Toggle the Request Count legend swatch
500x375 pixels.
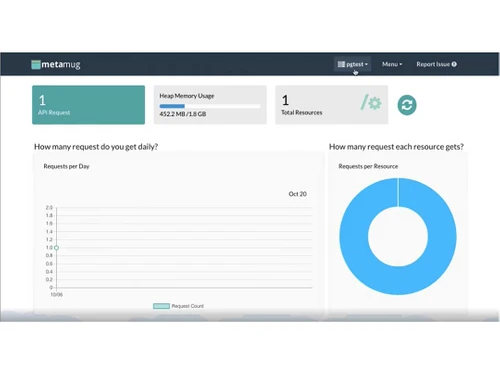point(161,306)
